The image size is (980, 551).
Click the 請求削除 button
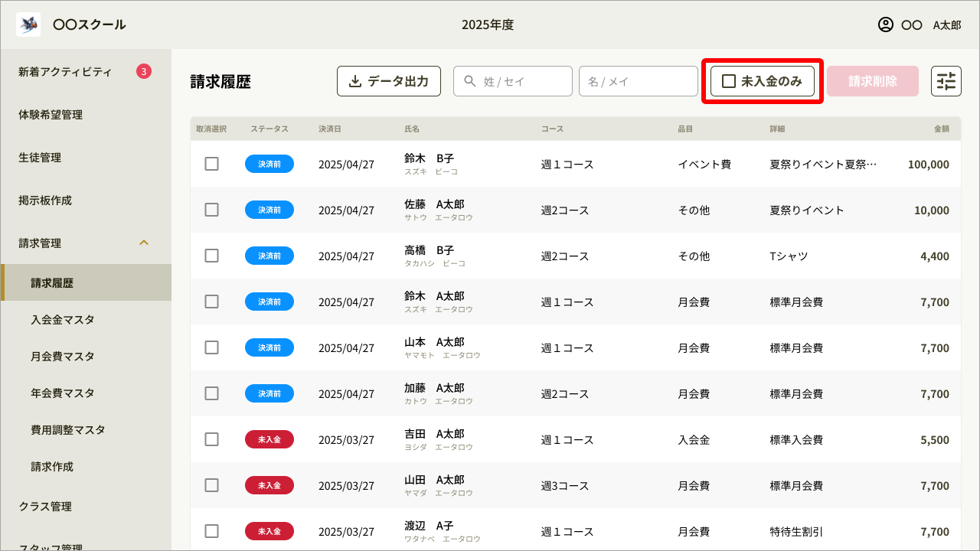tap(872, 80)
